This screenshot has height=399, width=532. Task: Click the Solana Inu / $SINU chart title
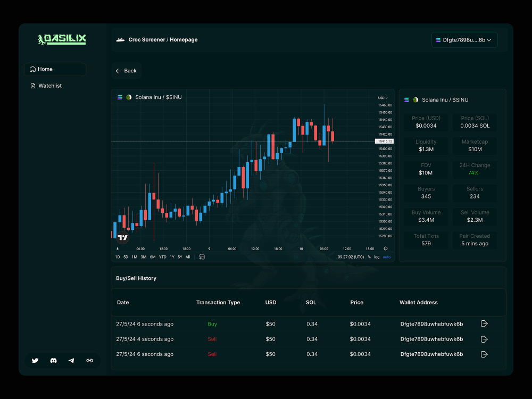coord(159,97)
